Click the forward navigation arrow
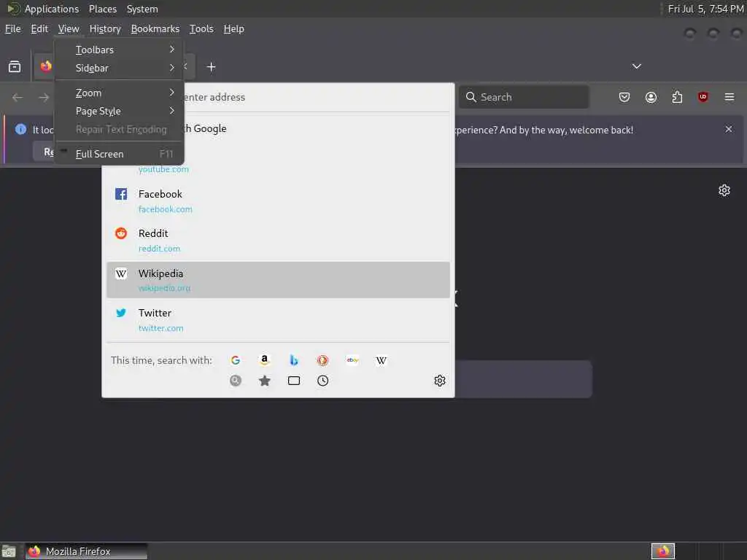The width and height of the screenshot is (747, 560). (x=44, y=97)
